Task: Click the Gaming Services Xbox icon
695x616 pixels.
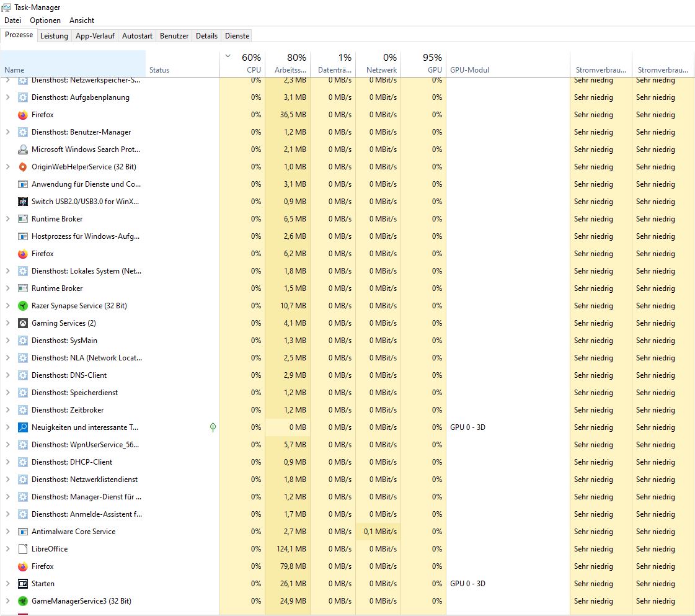Action: pos(22,323)
